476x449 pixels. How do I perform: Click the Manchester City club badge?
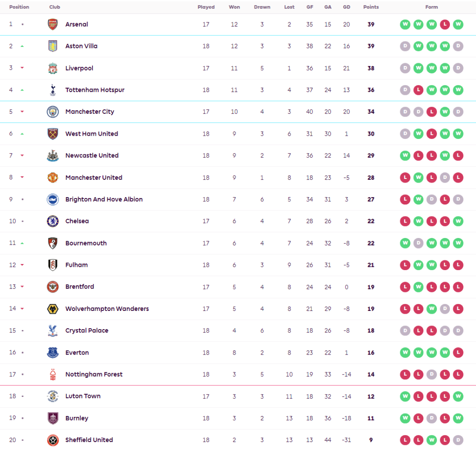tap(53, 112)
